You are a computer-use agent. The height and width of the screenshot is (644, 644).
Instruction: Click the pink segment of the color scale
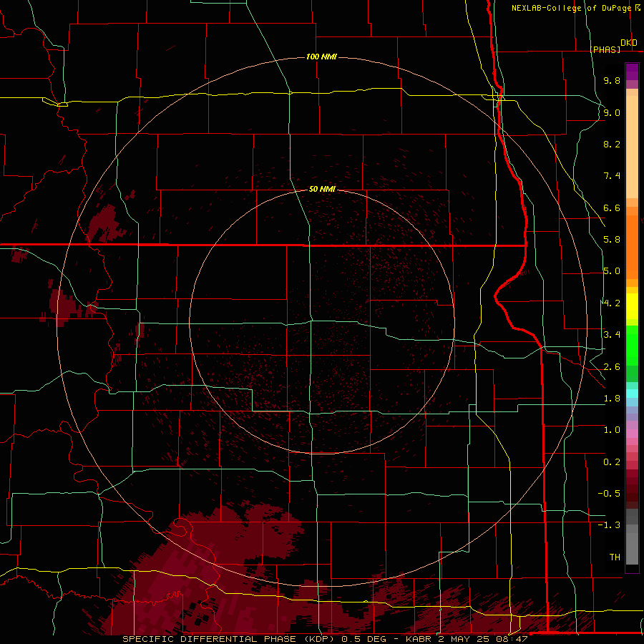[x=632, y=434]
